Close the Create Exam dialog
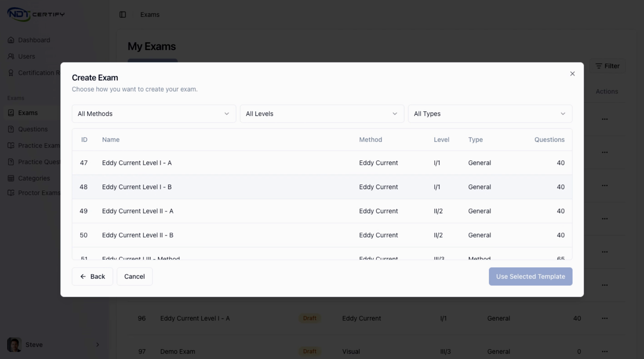 point(572,74)
